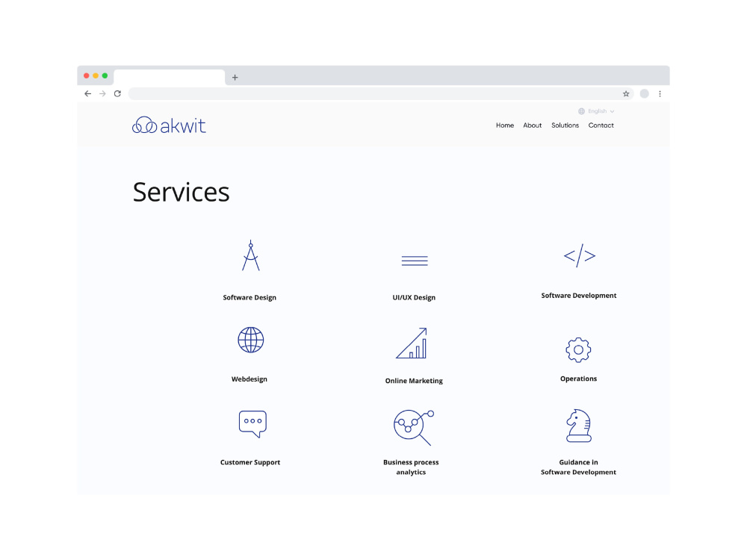Open the Webdesign label link

point(249,379)
